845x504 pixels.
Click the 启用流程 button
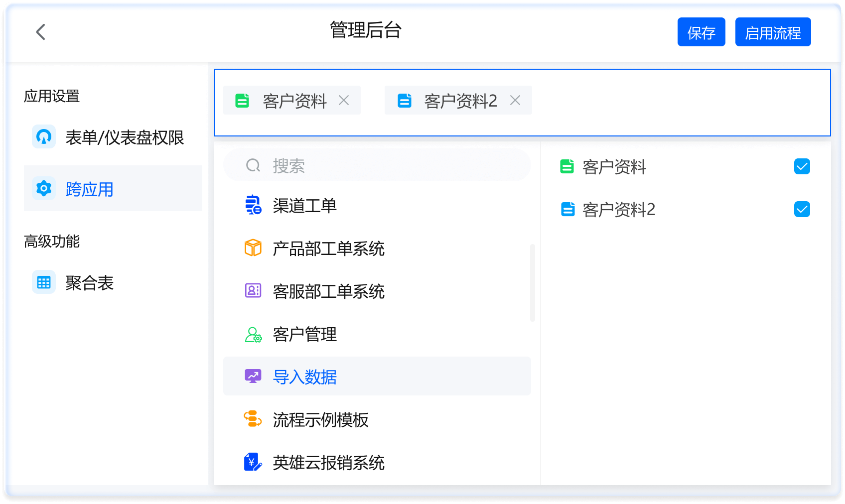pyautogui.click(x=773, y=32)
